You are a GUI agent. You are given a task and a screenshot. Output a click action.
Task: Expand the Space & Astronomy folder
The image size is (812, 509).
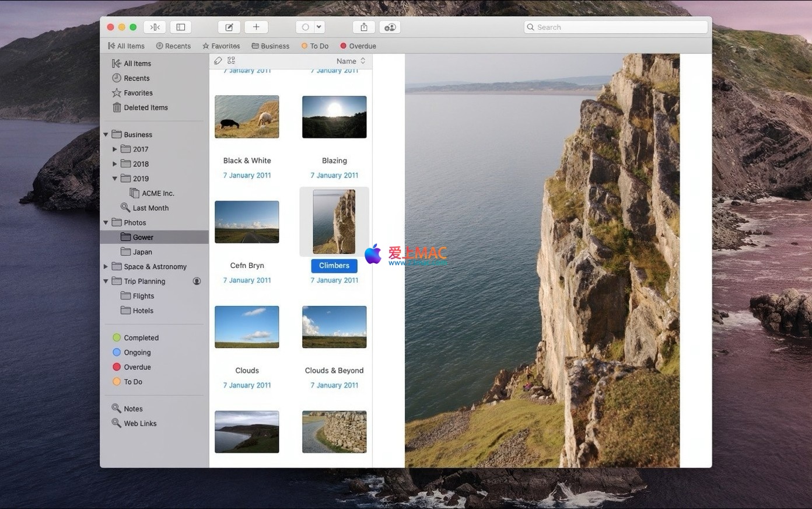coord(106,267)
